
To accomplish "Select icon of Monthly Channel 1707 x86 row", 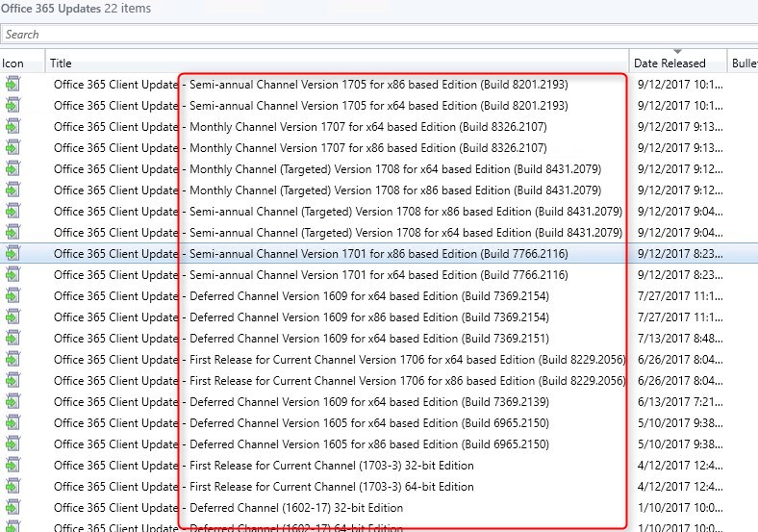I will tap(13, 148).
